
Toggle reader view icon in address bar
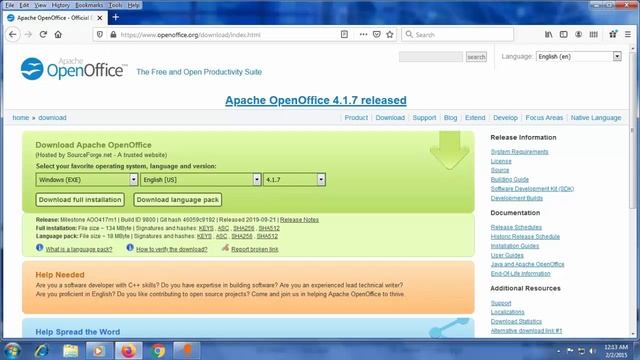tap(344, 35)
